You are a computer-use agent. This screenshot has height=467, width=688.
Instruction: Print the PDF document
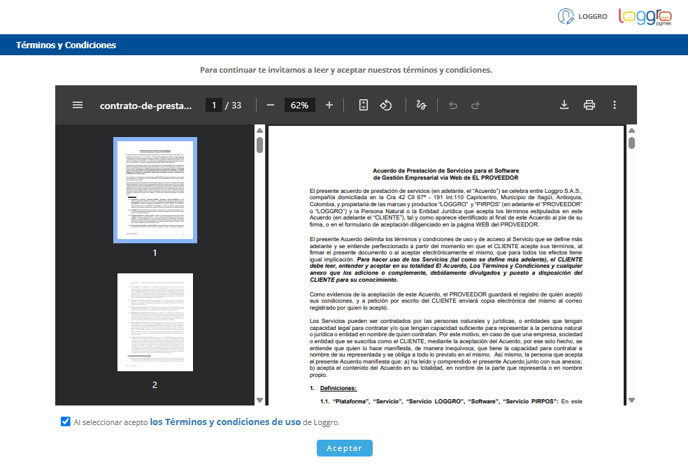tap(589, 105)
